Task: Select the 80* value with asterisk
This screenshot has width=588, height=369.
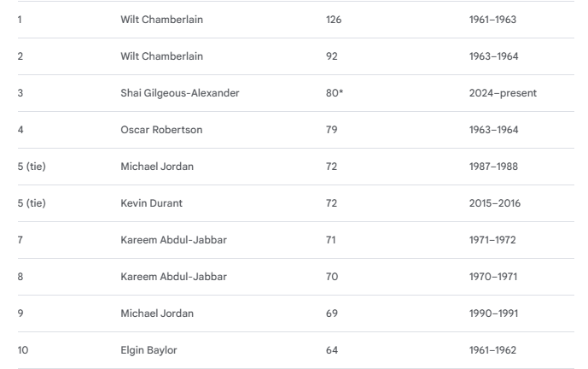Action: pos(334,93)
